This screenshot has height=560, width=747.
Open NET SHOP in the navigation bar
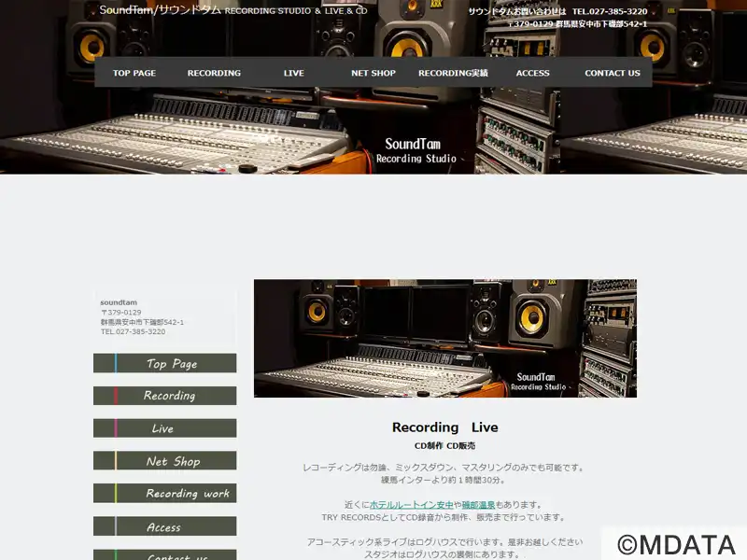[373, 73]
